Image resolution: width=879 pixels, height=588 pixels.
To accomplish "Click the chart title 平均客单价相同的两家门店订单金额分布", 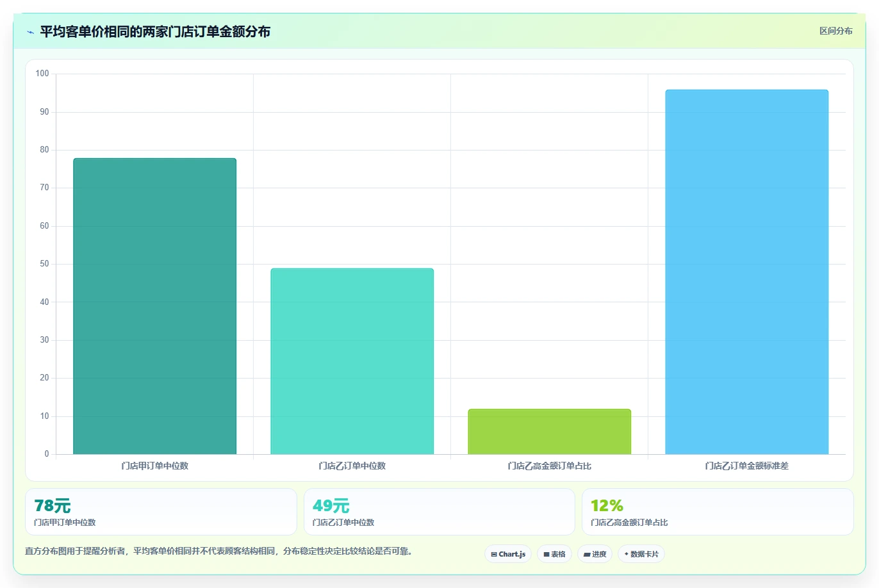I will [155, 31].
